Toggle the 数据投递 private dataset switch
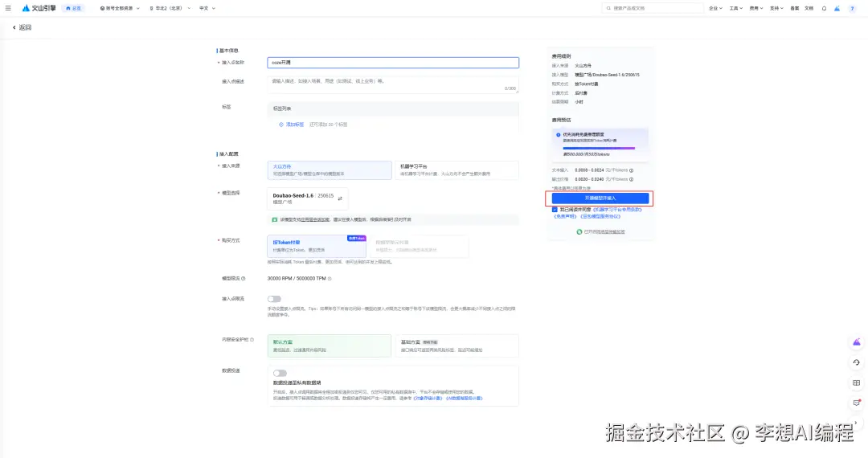 (x=280, y=374)
